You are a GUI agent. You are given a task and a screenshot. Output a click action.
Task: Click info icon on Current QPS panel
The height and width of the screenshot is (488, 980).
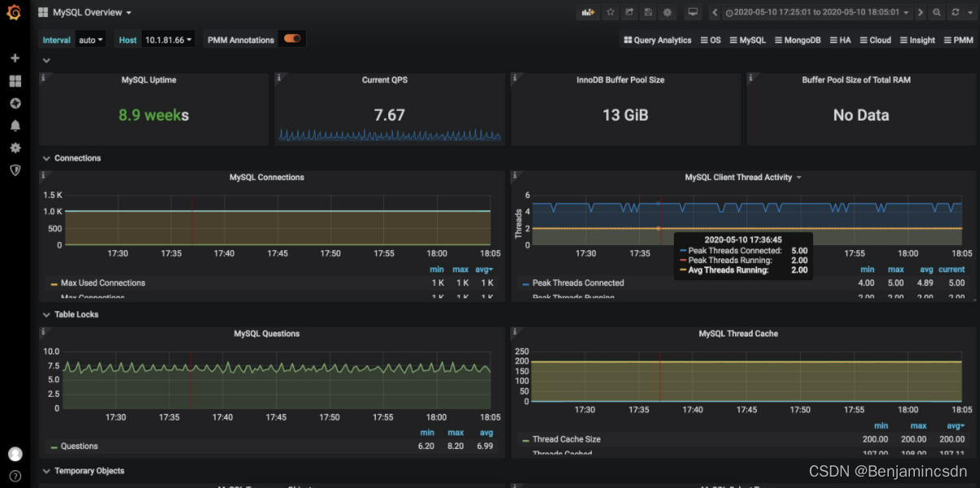coord(278,78)
